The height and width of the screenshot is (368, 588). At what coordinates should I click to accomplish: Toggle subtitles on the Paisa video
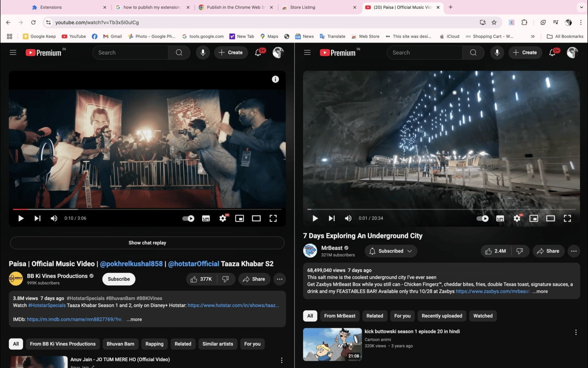pos(206,218)
